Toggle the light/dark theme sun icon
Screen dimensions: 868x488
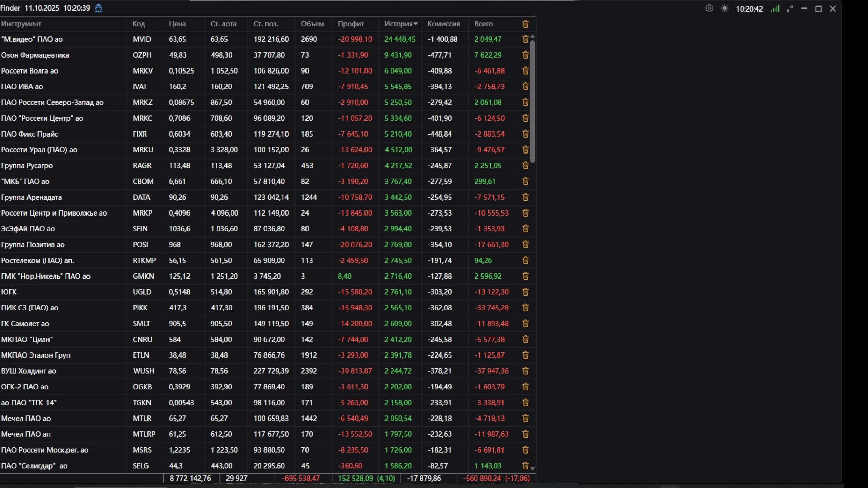[725, 8]
